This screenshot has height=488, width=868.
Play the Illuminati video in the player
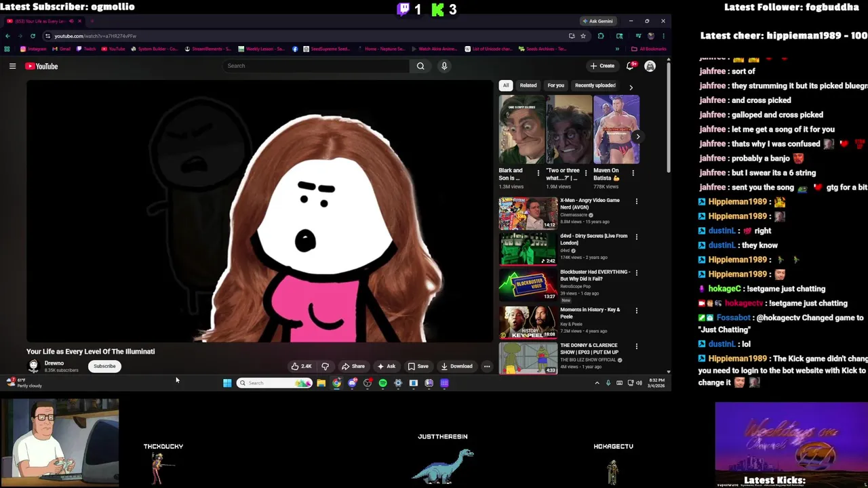coord(260,211)
